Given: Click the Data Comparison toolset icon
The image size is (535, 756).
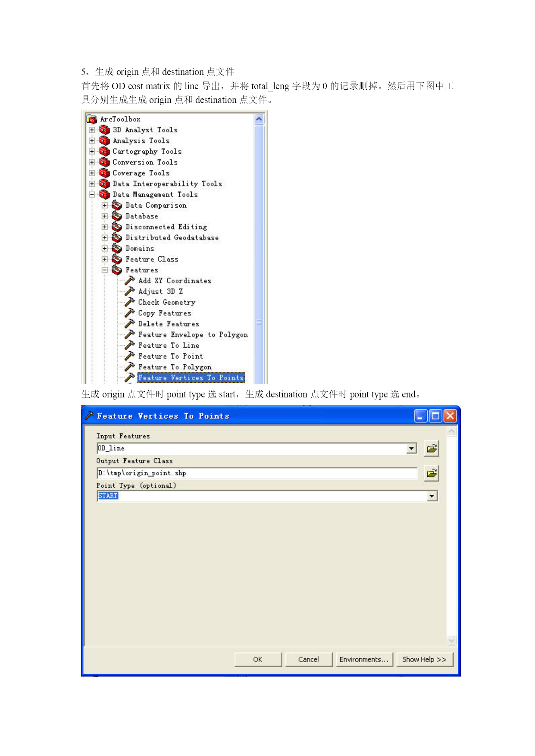Looking at the screenshot, I should [x=117, y=205].
